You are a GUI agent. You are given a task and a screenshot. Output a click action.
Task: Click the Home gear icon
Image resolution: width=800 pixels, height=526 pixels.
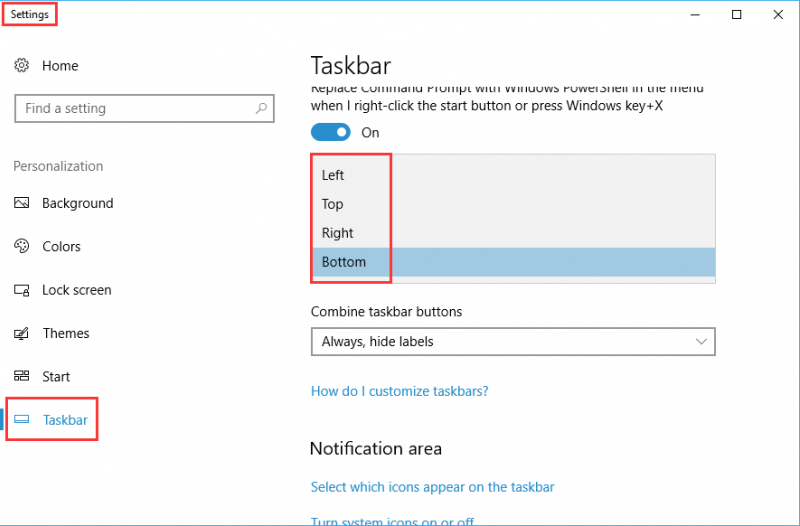21,65
